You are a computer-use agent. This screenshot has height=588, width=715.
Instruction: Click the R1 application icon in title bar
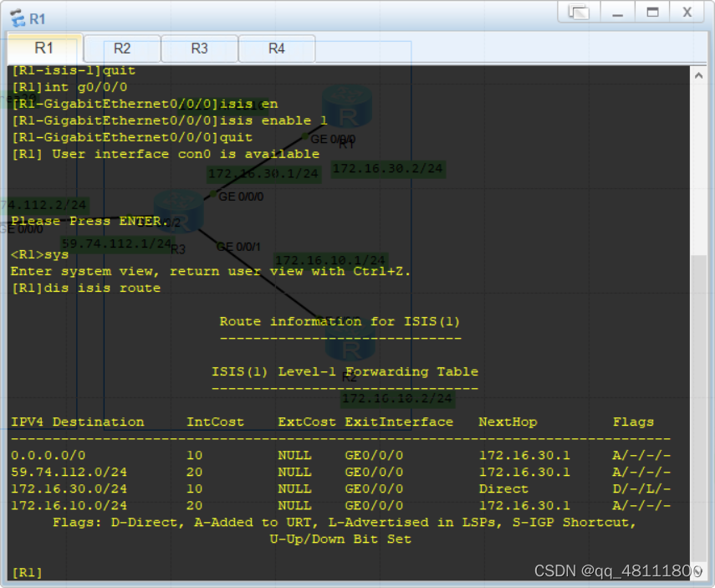click(16, 18)
